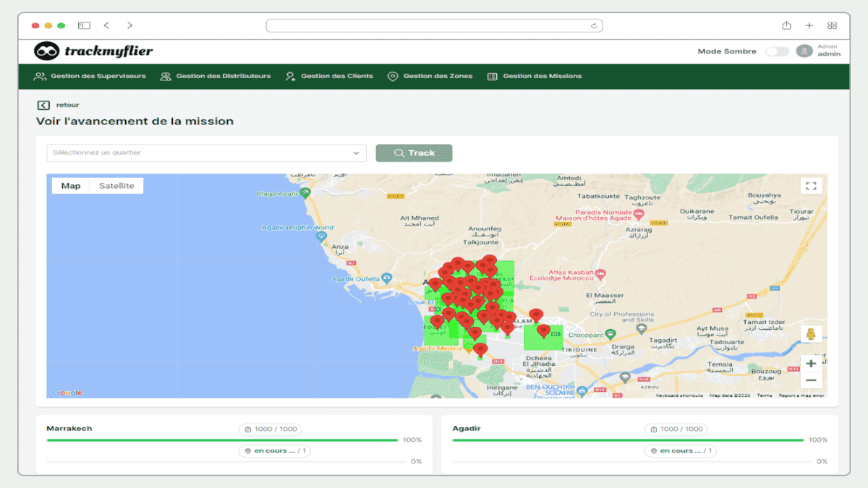Click the retour link text
This screenshot has height=488, width=868.
click(67, 105)
